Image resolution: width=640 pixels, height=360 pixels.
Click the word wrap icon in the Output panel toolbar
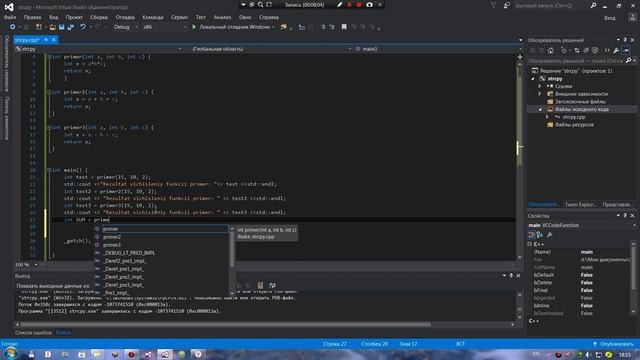(272, 285)
